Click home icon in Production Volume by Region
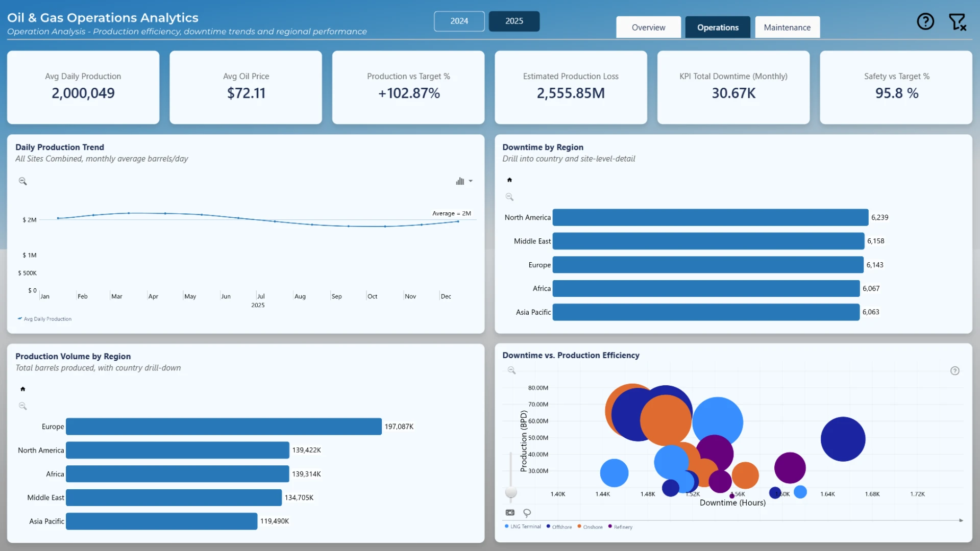Image resolution: width=980 pixels, height=551 pixels. click(x=22, y=389)
